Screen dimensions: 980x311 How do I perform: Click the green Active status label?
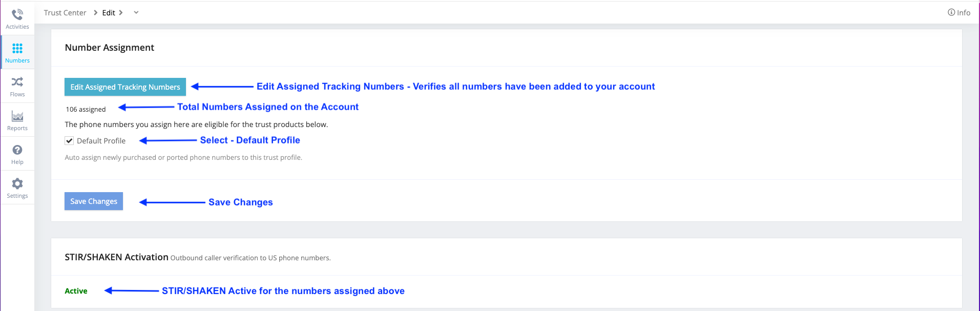pyautogui.click(x=76, y=291)
